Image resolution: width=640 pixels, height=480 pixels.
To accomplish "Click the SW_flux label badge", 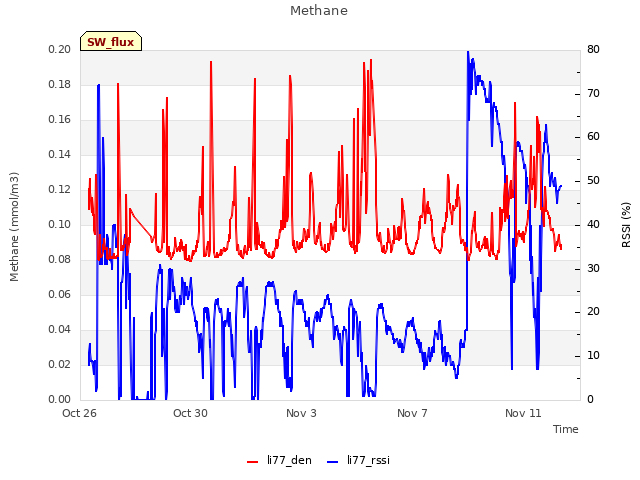I will coord(111,41).
